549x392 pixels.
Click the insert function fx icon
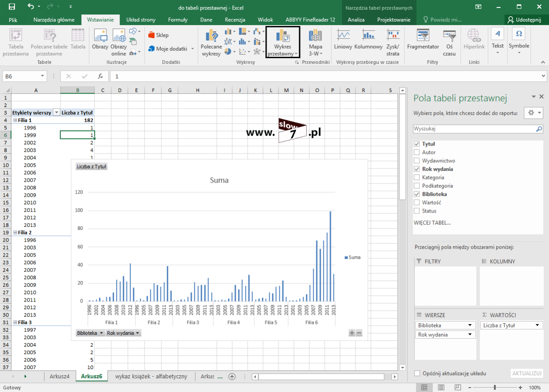click(100, 76)
